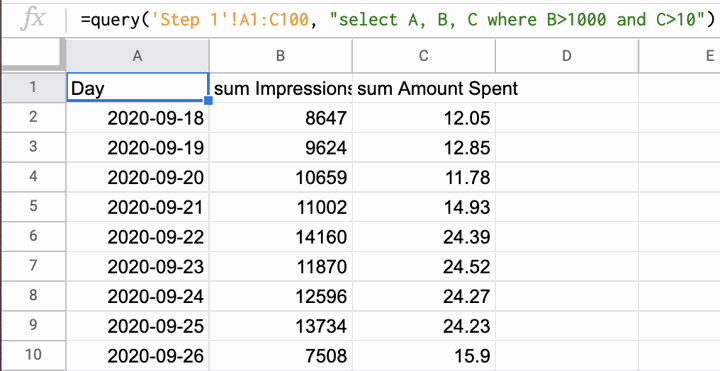The image size is (720, 371).
Task: Select column C header
Action: 423,56
